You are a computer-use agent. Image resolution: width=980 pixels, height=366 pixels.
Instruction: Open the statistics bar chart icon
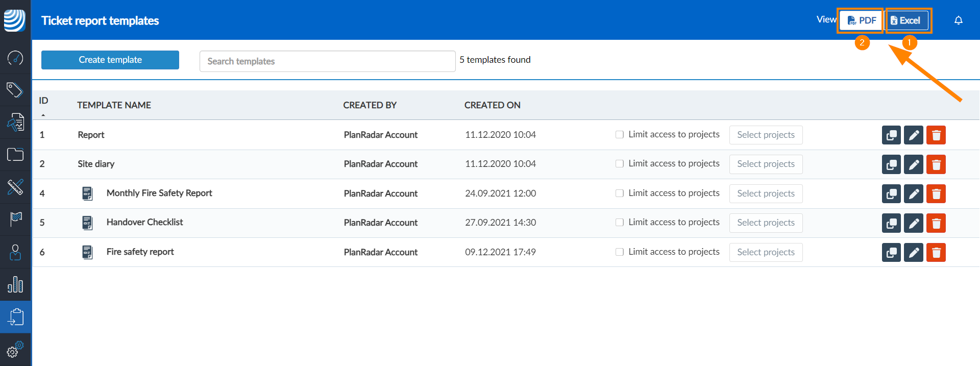click(15, 284)
